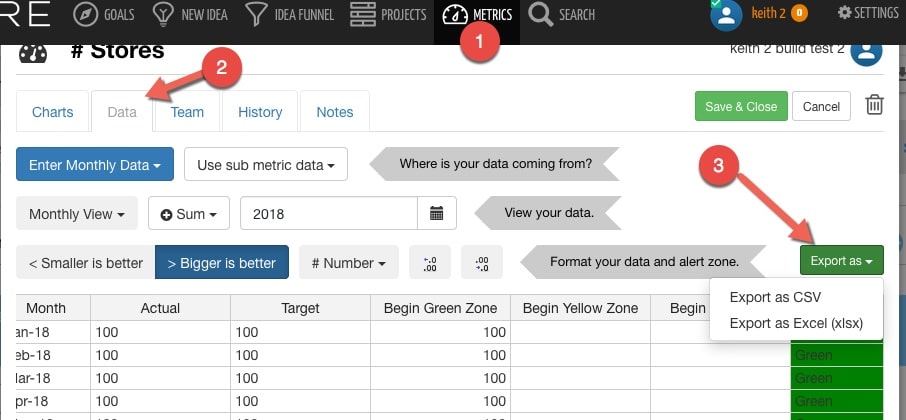Click the notification count badge
Image resolution: width=906 pixels, height=420 pixels.
pyautogui.click(x=799, y=13)
